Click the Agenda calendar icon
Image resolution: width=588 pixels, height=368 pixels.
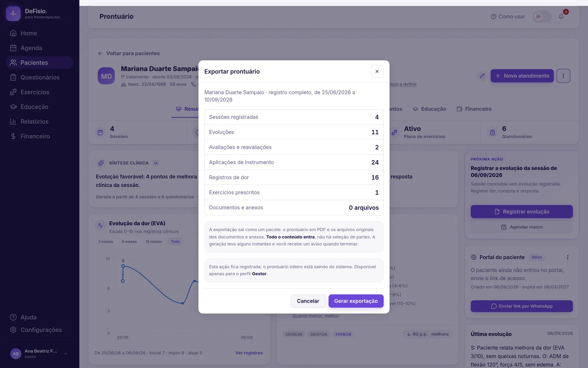(x=13, y=48)
